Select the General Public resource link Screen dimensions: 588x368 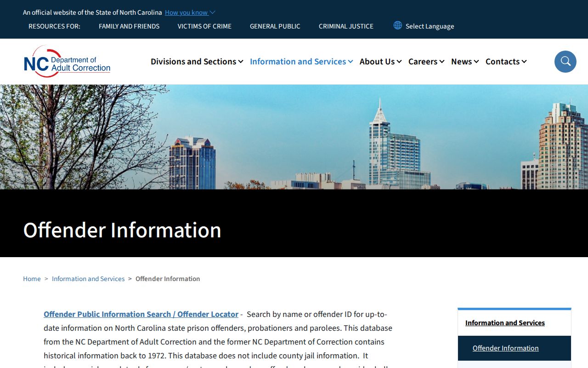click(275, 26)
